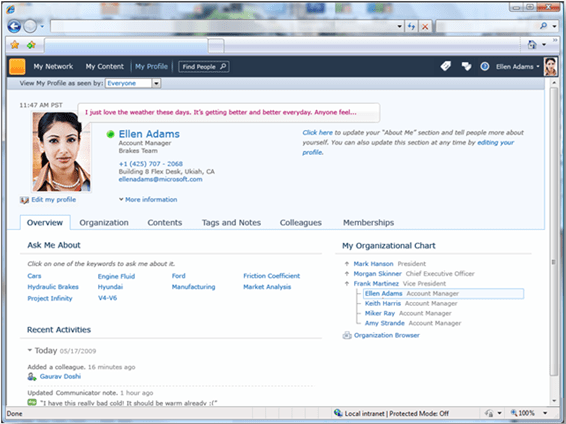Click the up arrow beside Morgan Skinner
Viewport: 566px width, 424px height.
(347, 274)
